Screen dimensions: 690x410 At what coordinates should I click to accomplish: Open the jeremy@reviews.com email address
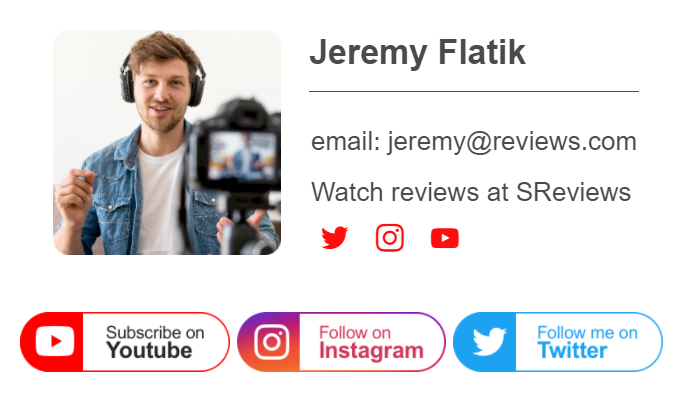click(512, 143)
